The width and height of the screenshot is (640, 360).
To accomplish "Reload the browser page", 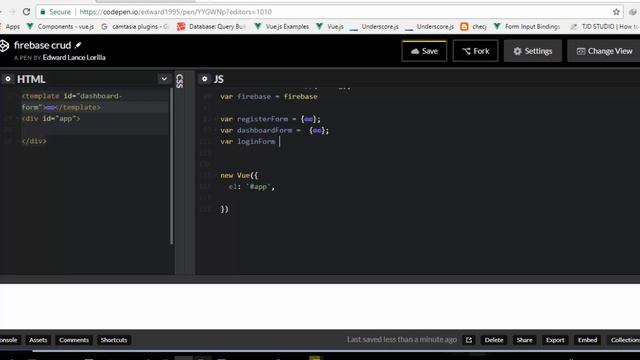I will [x=27, y=12].
